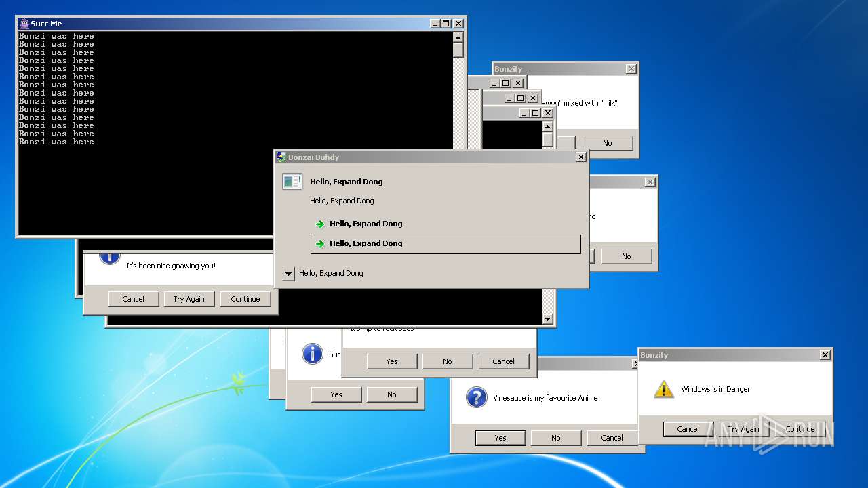Click Yes in the blue info icon dialog
Viewport: 868px width, 488px height.
click(x=336, y=394)
